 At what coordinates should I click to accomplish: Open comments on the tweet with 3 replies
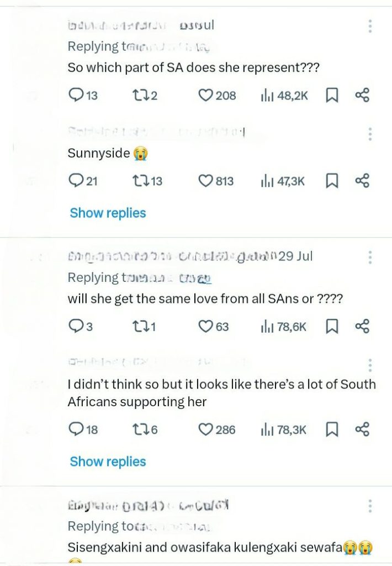76,327
